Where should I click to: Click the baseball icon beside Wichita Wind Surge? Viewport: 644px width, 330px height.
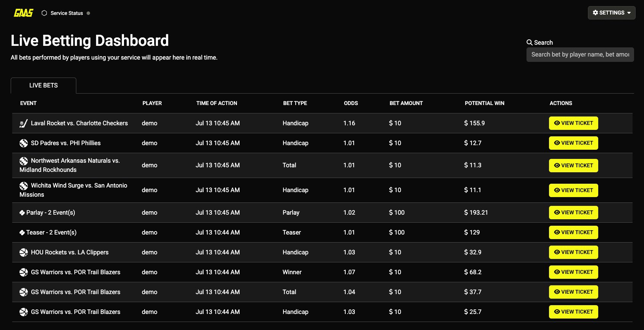coord(24,186)
